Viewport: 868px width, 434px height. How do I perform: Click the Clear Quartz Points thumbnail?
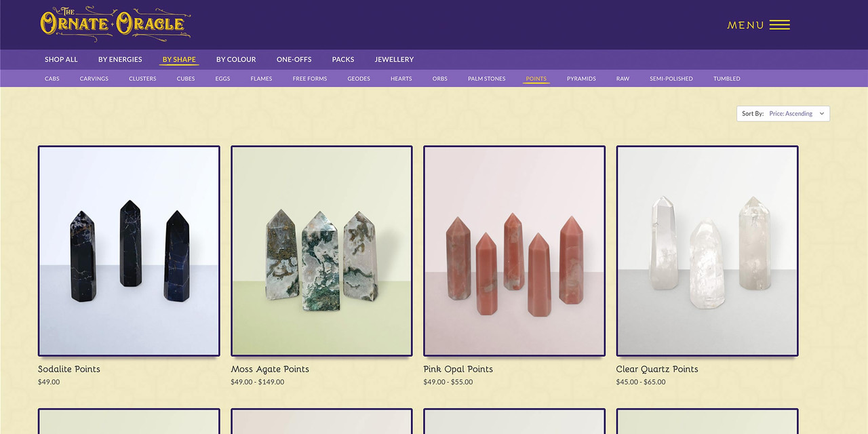click(x=707, y=251)
